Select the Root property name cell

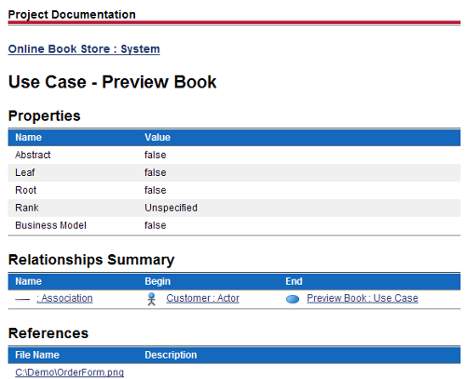(x=26, y=190)
